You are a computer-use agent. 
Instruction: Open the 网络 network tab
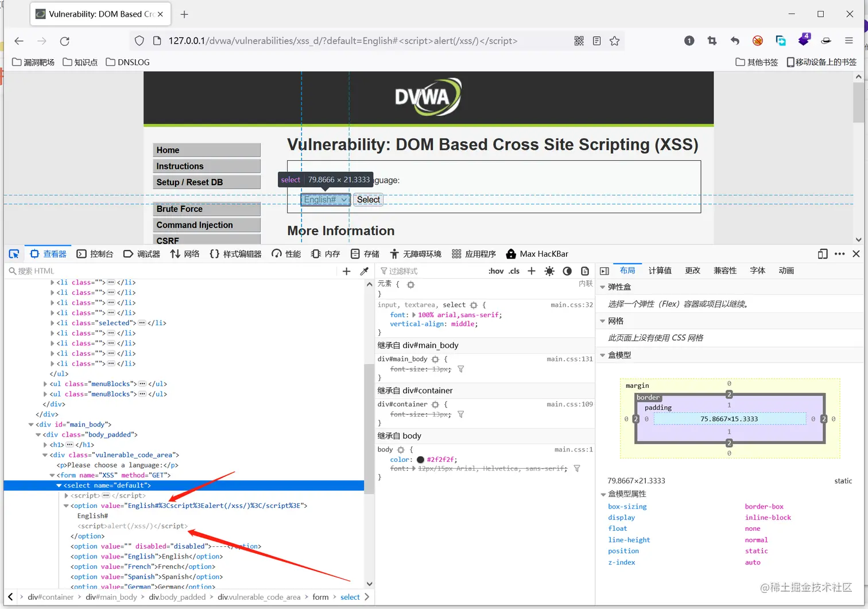[185, 254]
